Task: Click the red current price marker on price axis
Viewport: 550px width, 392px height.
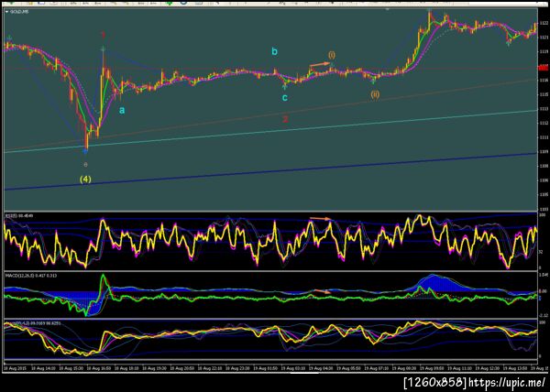Action: (544, 67)
